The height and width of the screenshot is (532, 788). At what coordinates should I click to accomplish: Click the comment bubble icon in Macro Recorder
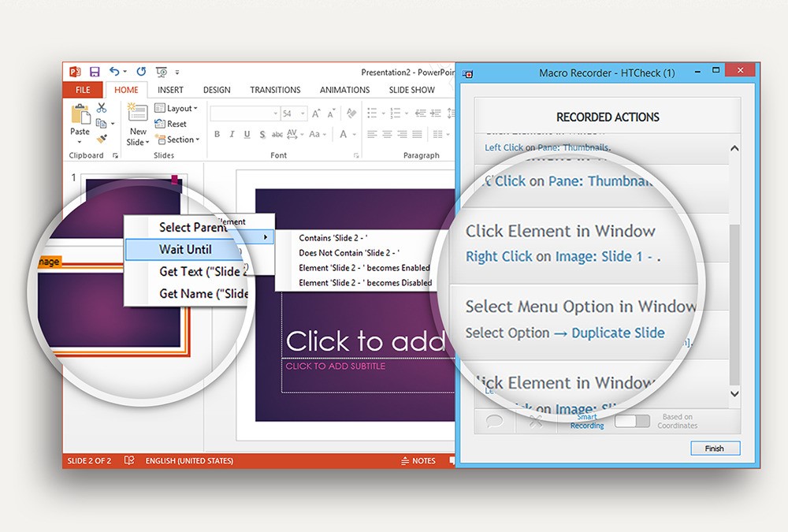495,421
